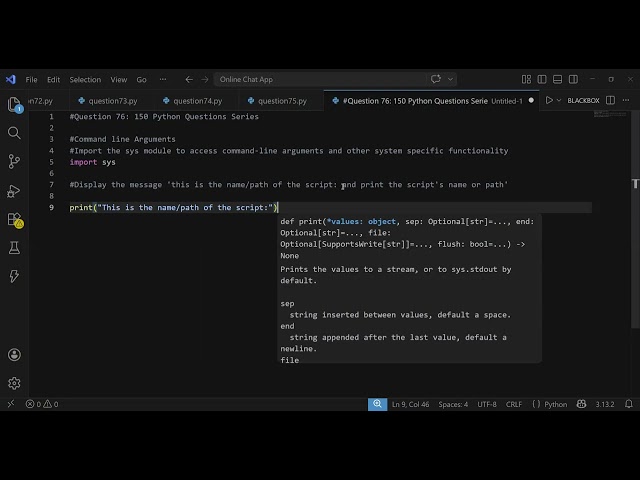Screen dimensions: 640x480
Task: Click the line 1 Question 76 comment
Action: (164, 117)
